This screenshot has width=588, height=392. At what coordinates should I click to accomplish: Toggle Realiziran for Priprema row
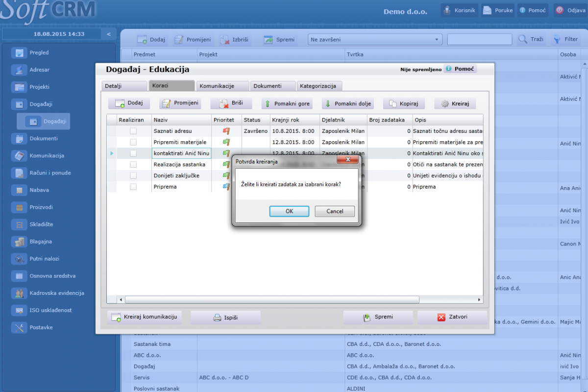133,187
